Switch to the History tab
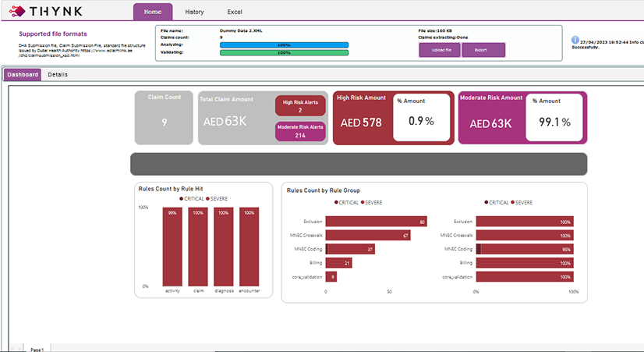This screenshot has width=644, height=352. coord(195,12)
